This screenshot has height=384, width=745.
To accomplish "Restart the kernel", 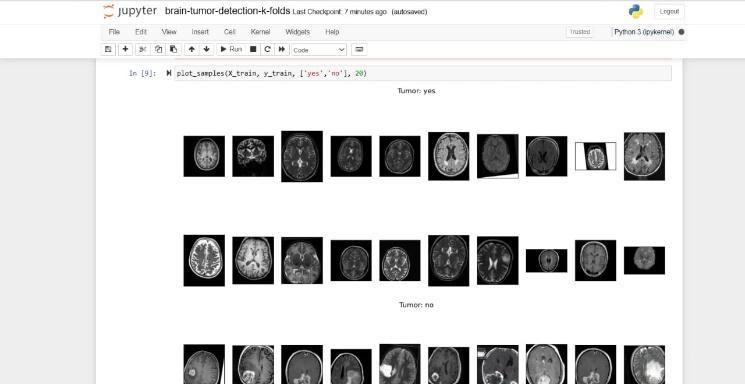I will click(x=267, y=49).
